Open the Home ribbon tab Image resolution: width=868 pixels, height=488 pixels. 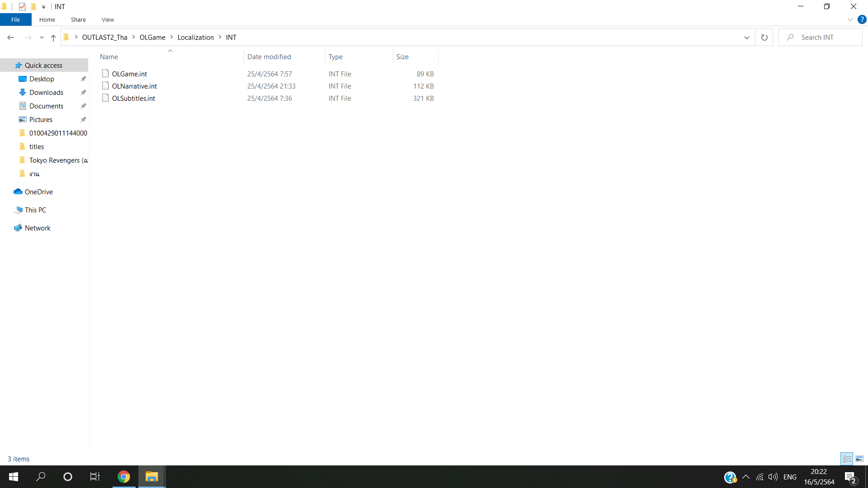pyautogui.click(x=47, y=19)
